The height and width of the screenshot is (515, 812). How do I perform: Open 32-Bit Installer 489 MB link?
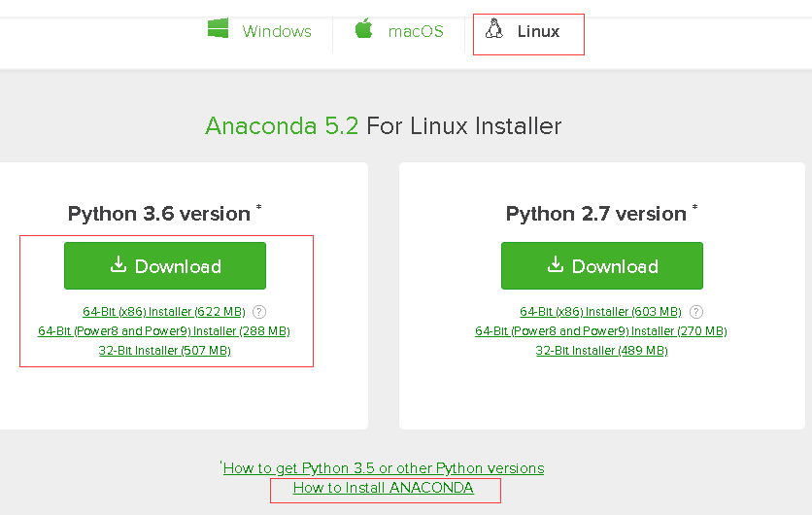pos(602,351)
